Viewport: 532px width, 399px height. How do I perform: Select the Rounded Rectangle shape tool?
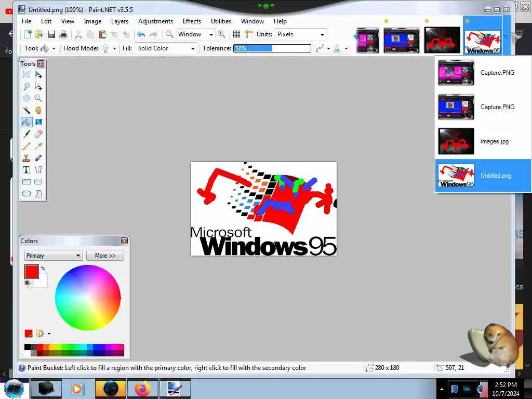(38, 182)
